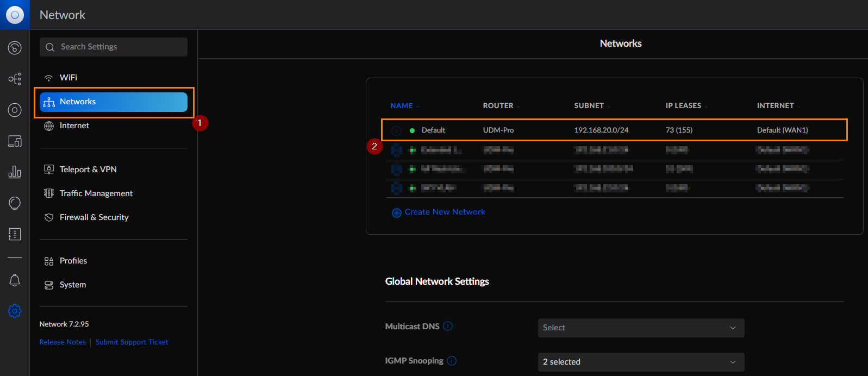Click the Firewall & Security shield icon
Image resolution: width=868 pixels, height=376 pixels.
click(49, 217)
